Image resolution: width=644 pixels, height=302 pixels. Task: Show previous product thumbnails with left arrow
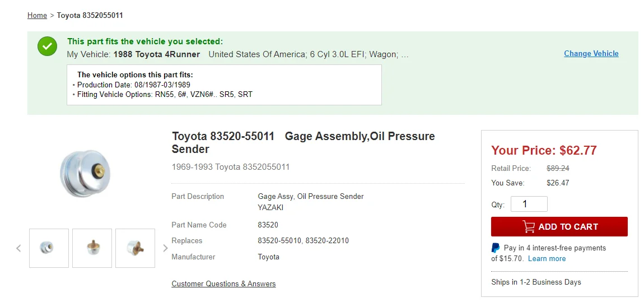point(18,248)
